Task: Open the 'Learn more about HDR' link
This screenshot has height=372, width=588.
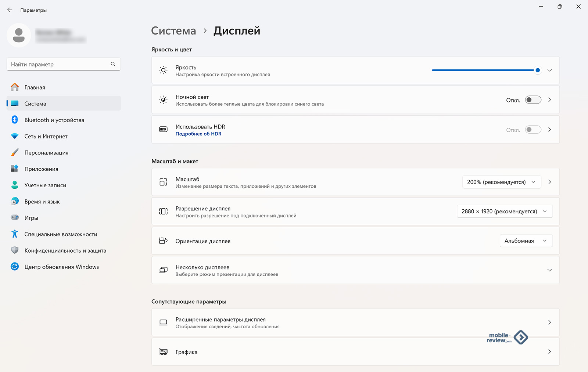Action: [x=198, y=134]
